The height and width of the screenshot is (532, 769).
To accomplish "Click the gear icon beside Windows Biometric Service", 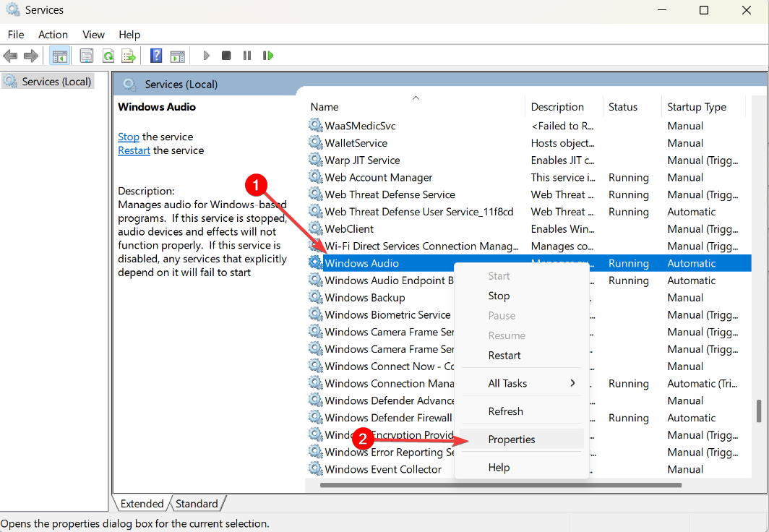I will 315,314.
